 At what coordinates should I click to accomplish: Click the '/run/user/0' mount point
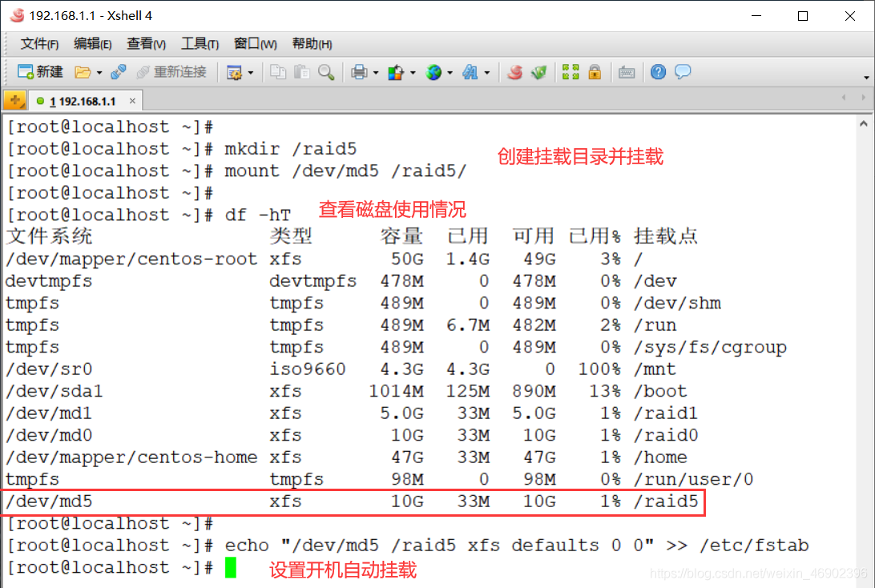coord(694,479)
